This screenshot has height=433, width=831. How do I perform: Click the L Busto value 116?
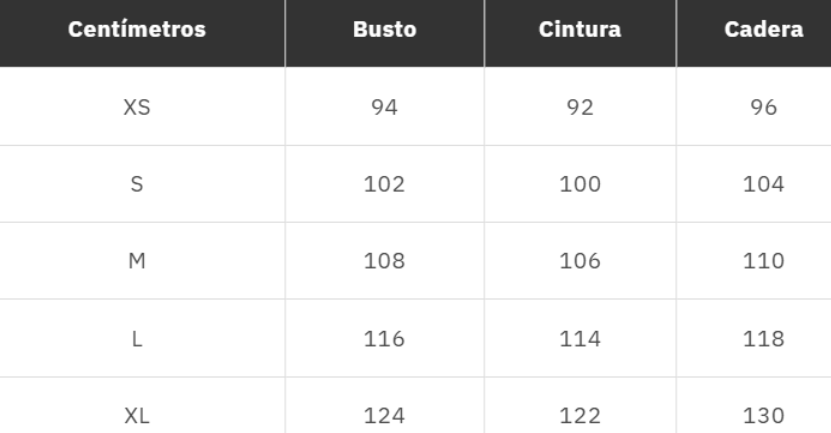point(385,339)
